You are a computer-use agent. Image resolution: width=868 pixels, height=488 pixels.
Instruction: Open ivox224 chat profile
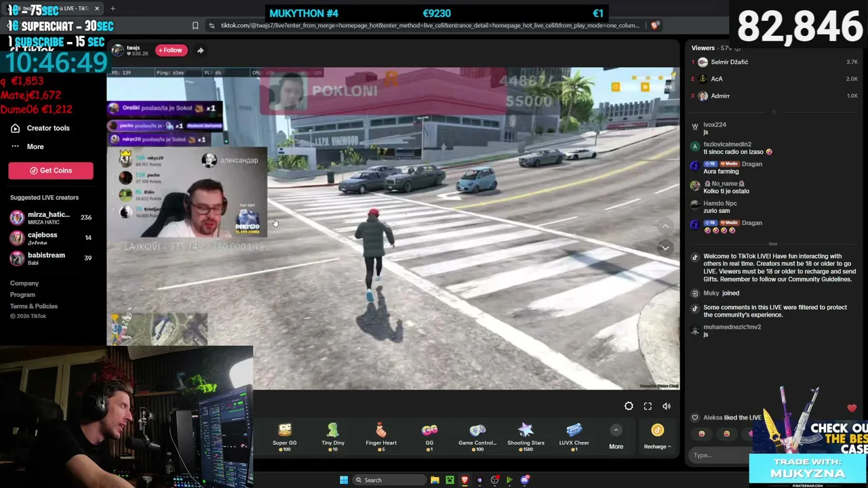click(x=715, y=125)
